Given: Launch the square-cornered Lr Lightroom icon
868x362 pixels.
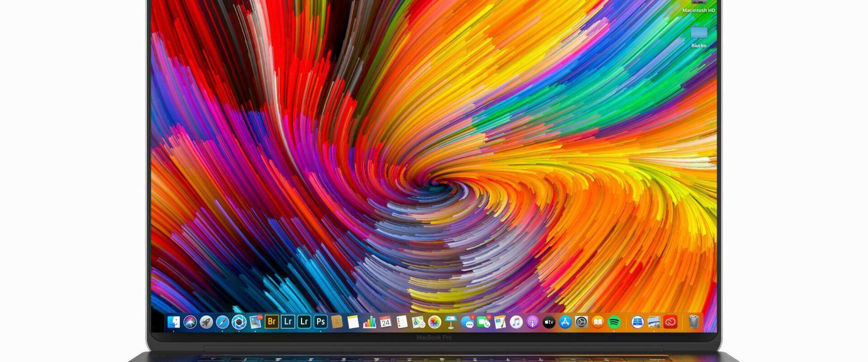Looking at the screenshot, I should pos(288,322).
